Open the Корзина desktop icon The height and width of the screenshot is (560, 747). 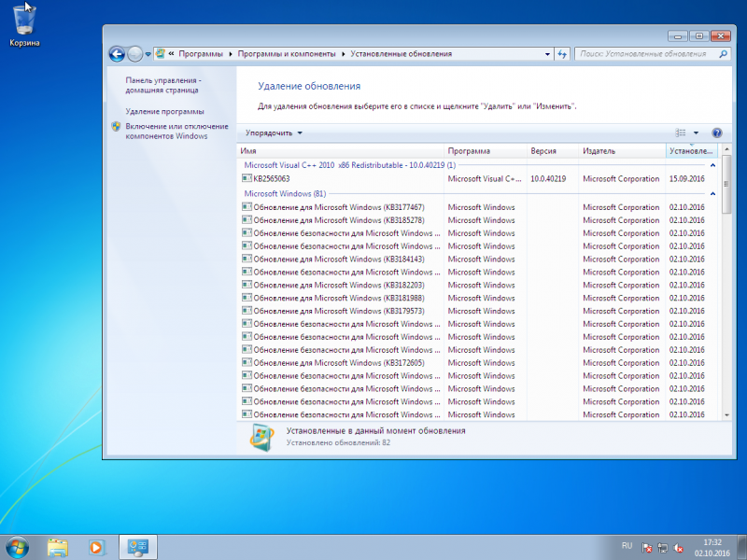tap(24, 25)
